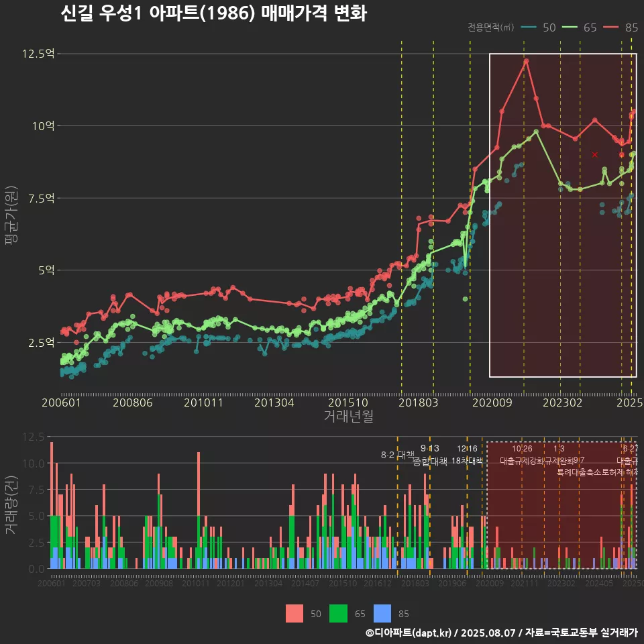The image size is (644, 644).
Task: Click the red 85 line legend entry
Action: [621, 28]
